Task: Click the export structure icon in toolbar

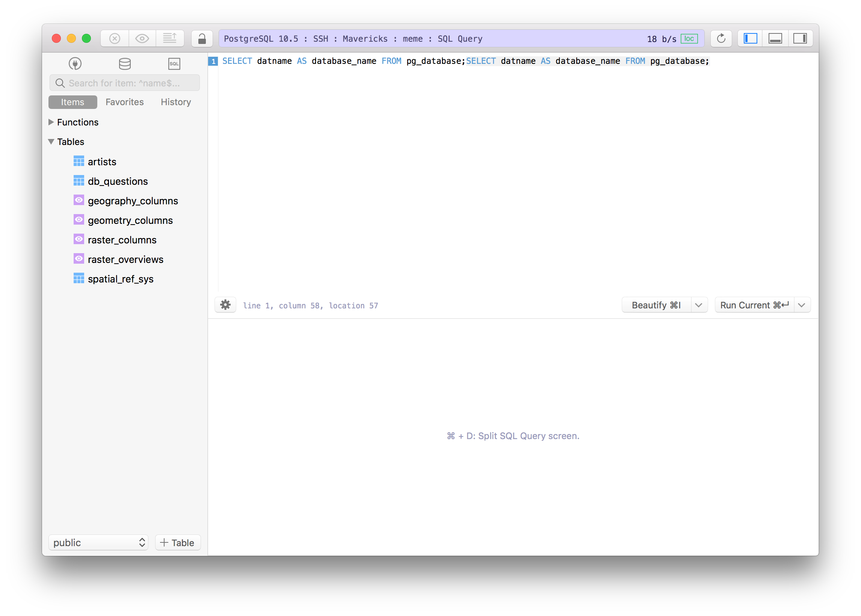Action: tap(170, 38)
